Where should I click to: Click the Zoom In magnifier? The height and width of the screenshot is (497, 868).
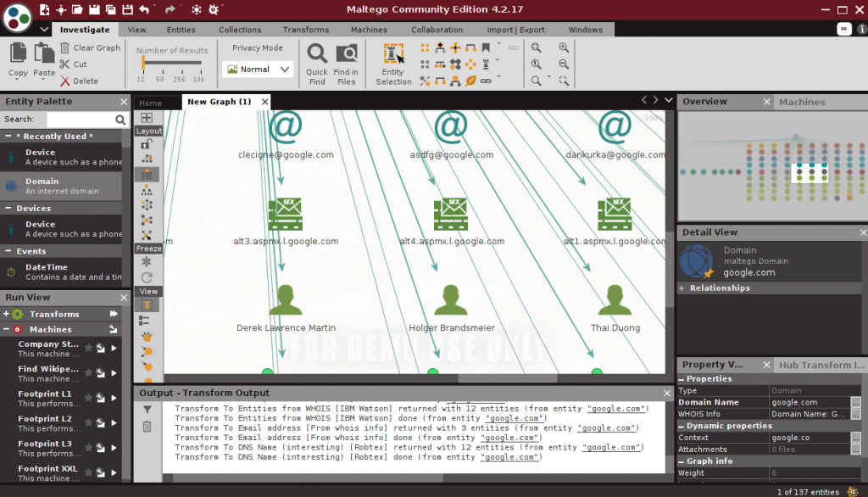(x=564, y=47)
